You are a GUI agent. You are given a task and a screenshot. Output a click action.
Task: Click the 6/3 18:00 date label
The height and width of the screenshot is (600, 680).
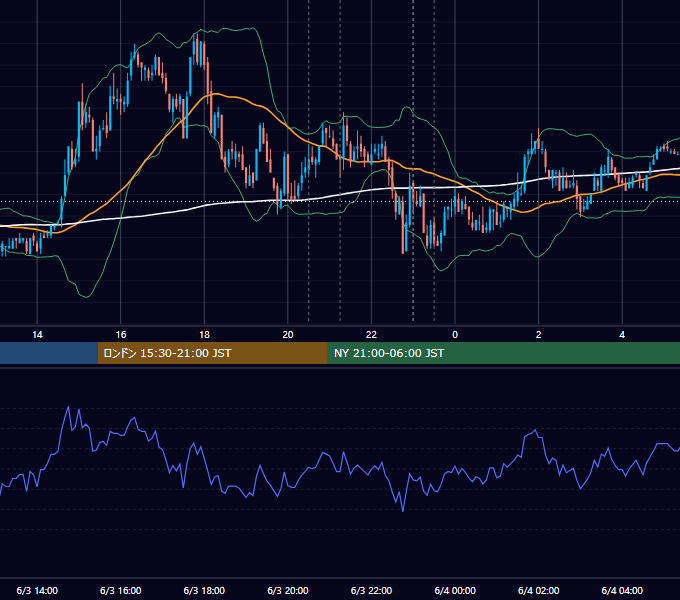pyautogui.click(x=204, y=590)
